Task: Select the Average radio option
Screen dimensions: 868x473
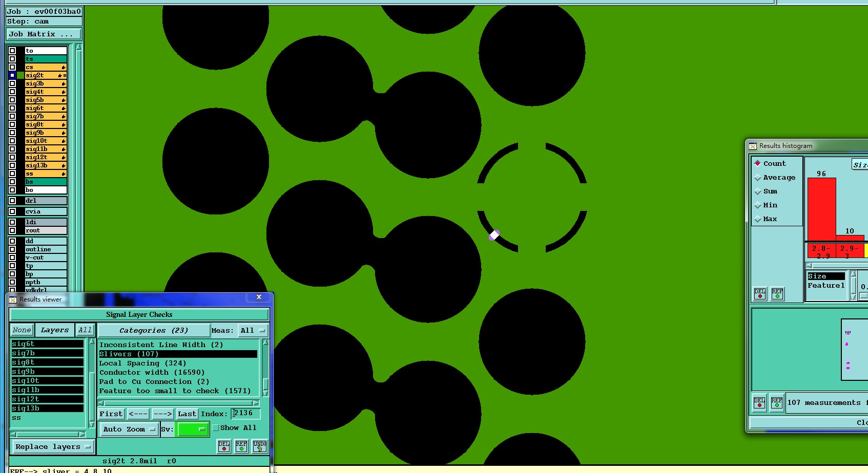Action: click(x=758, y=177)
